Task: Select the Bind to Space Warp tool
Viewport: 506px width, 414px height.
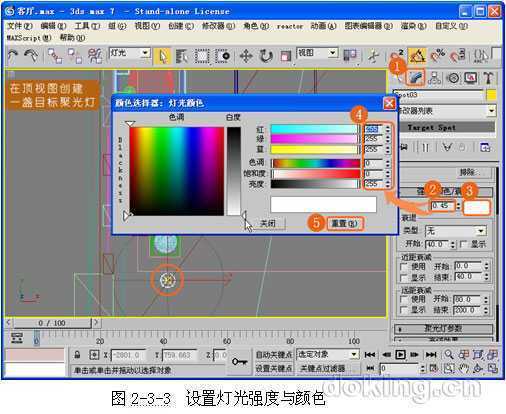Action: pyautogui.click(x=95, y=56)
